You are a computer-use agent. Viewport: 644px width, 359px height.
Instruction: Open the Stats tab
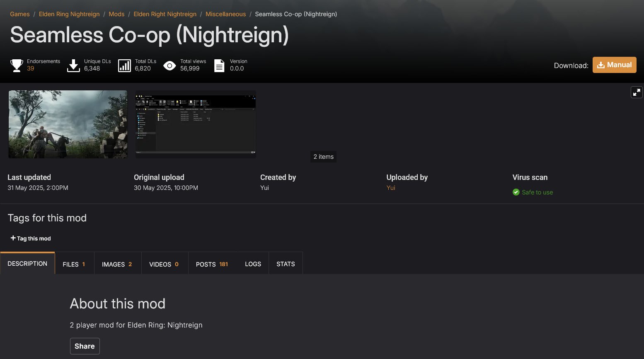(286, 264)
